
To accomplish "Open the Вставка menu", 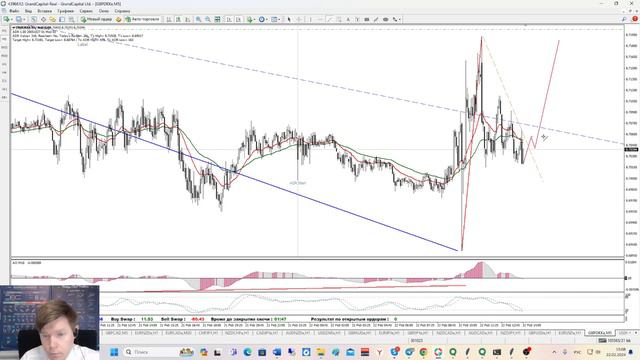I will click(x=44, y=11).
